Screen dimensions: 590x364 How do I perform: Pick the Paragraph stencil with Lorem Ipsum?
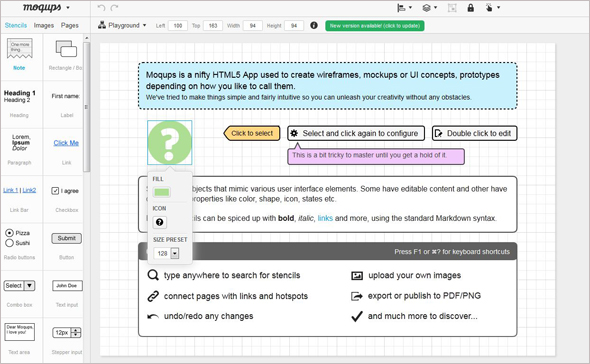tap(20, 149)
